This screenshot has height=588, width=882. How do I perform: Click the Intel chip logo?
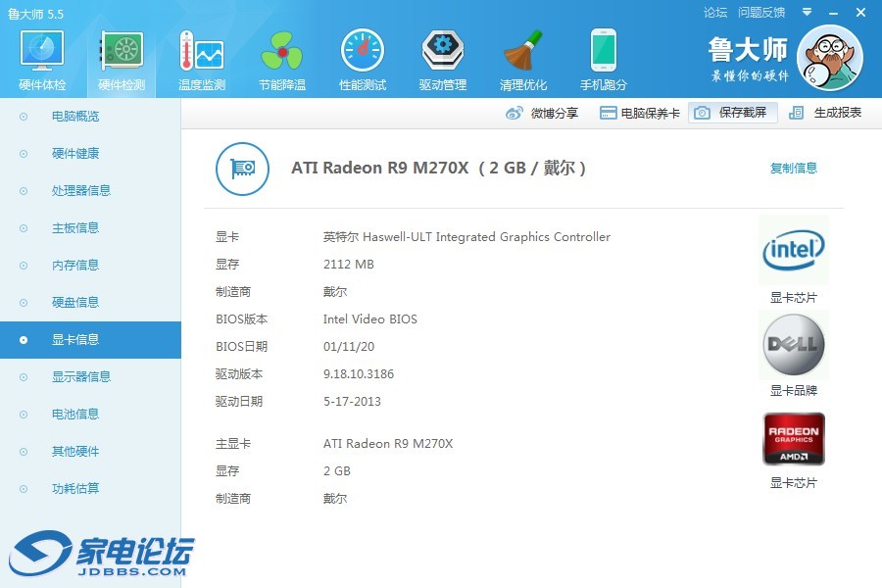point(794,250)
